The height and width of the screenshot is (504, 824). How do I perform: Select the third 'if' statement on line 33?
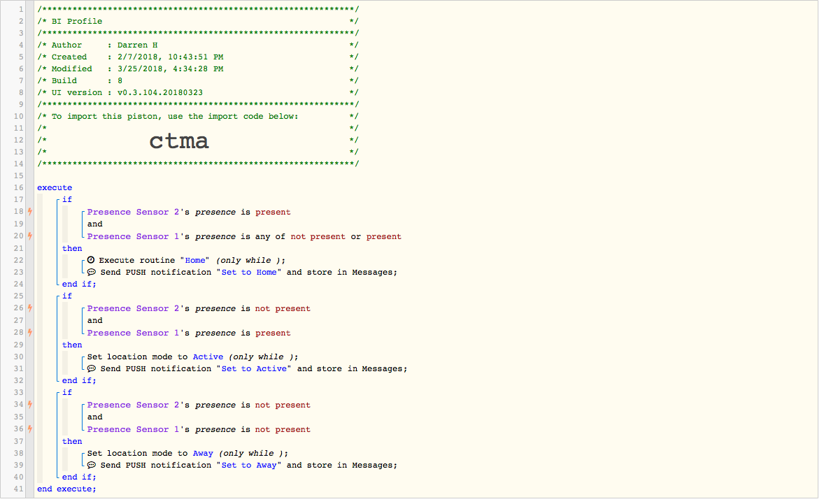click(x=66, y=393)
